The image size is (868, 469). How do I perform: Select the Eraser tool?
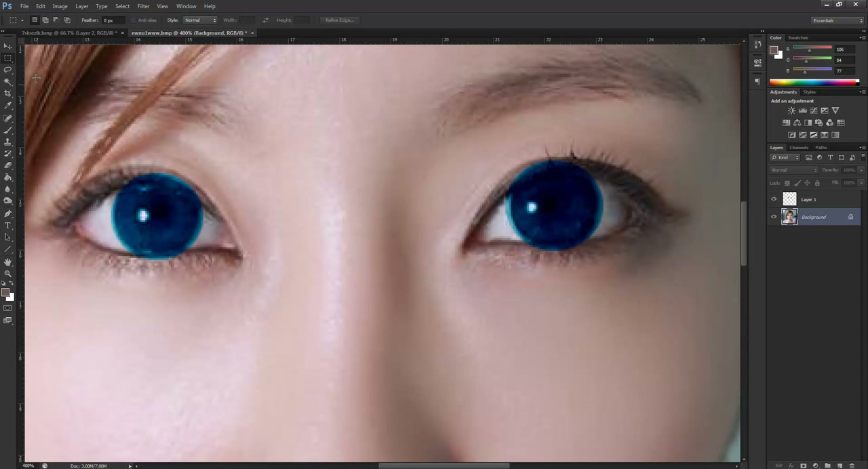click(8, 165)
